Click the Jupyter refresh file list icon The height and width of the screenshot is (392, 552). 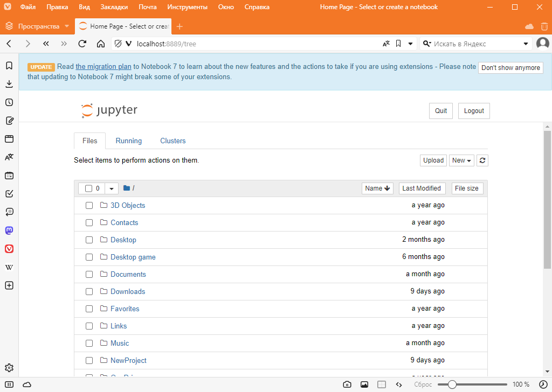point(483,160)
